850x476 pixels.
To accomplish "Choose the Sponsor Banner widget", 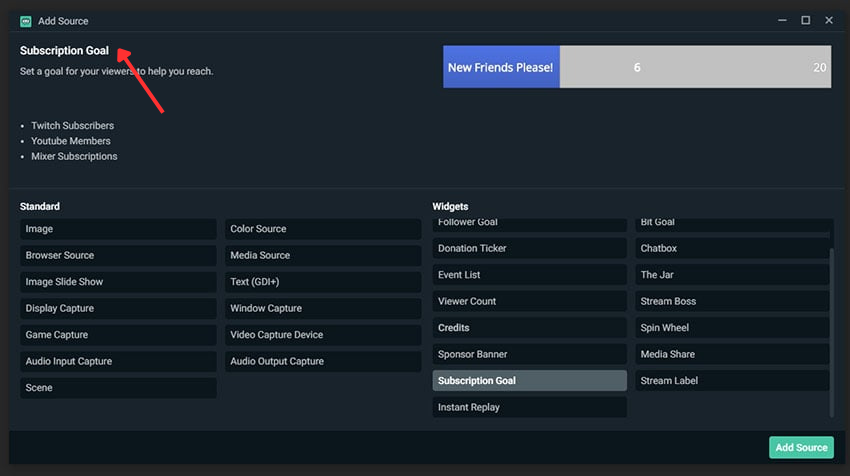I will click(529, 355).
